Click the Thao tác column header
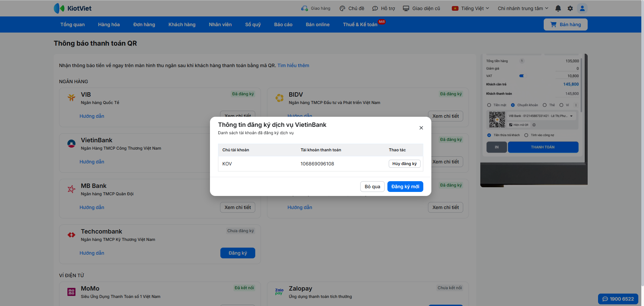 397,150
